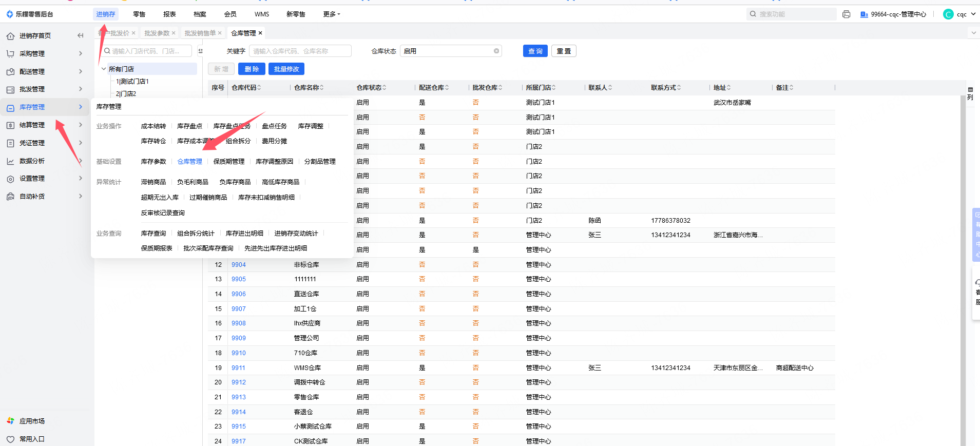
Task: Expand the 配送管理 sidebar menu arrow
Action: 81,71
